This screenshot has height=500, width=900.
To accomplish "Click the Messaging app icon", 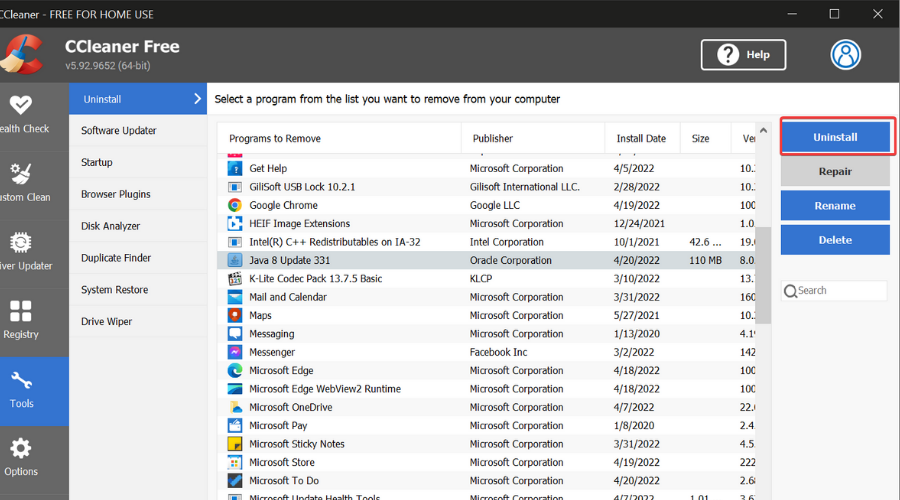I will (x=235, y=334).
